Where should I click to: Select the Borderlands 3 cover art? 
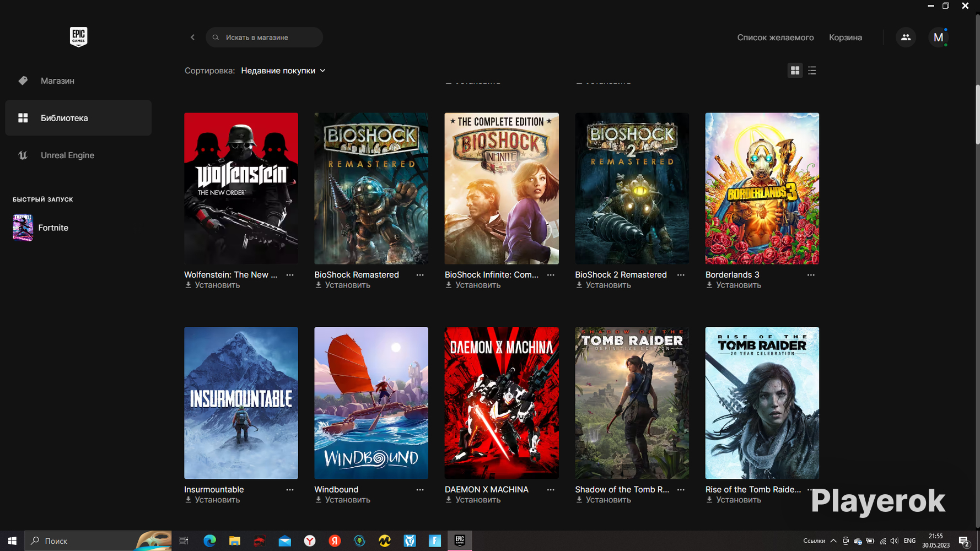[x=762, y=188]
